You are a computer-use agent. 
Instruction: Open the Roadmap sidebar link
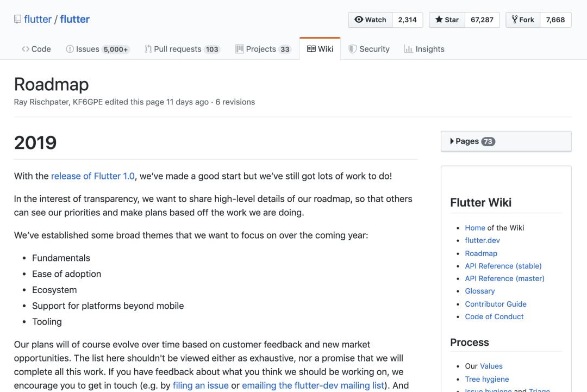click(x=481, y=253)
